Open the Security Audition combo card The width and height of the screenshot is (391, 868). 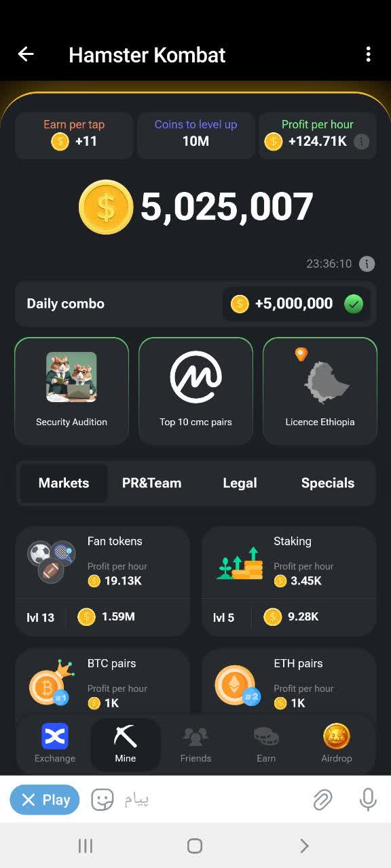(71, 391)
